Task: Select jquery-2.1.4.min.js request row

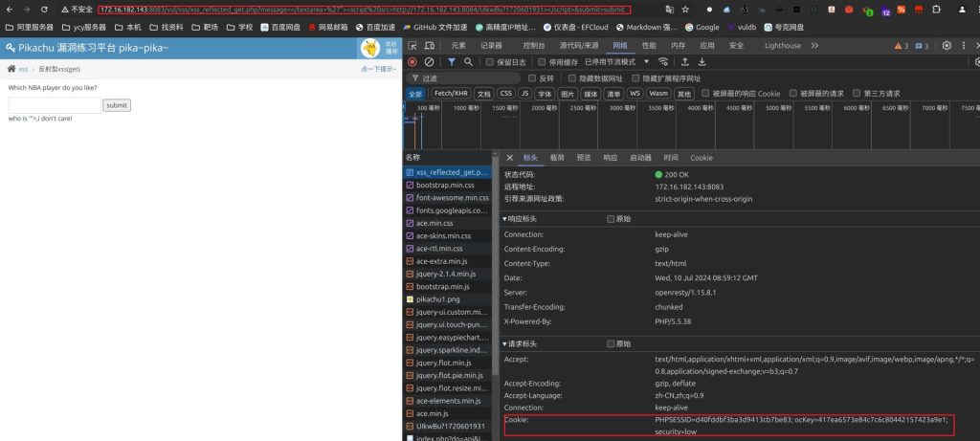Action: [x=447, y=274]
